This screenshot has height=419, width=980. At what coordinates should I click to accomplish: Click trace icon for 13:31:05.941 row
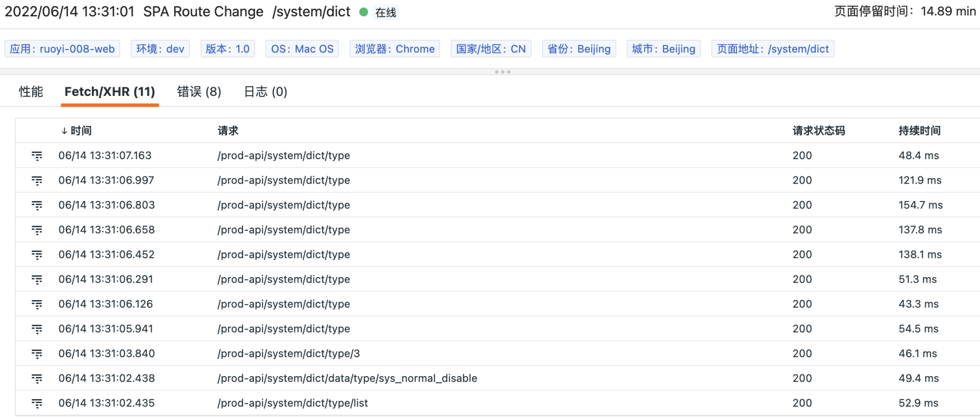tap(37, 329)
